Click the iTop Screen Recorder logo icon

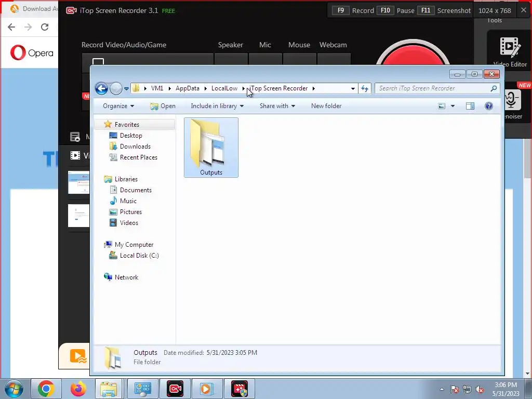point(71,10)
